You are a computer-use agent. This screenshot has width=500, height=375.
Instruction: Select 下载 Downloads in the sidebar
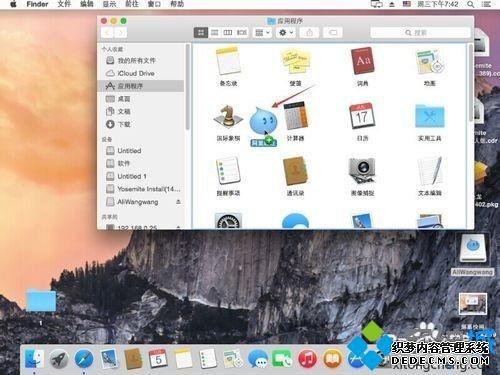point(141,124)
